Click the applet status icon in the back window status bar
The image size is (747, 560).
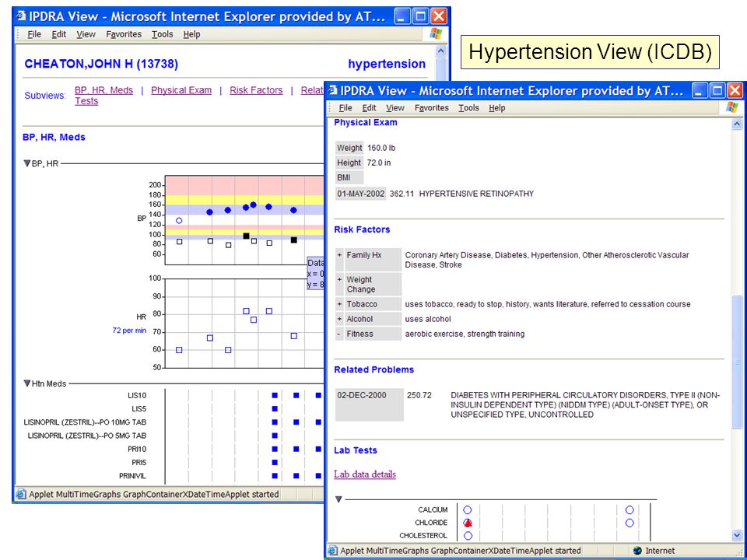(21, 495)
